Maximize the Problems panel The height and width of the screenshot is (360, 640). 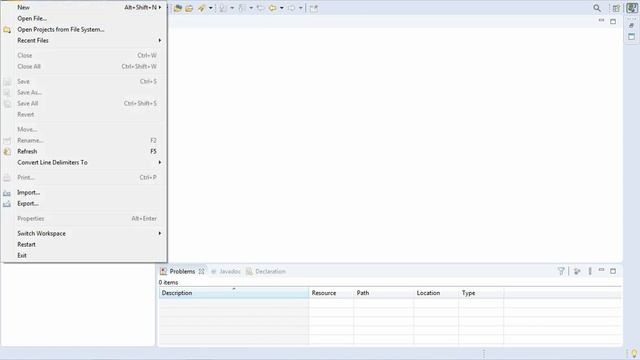(x=613, y=271)
